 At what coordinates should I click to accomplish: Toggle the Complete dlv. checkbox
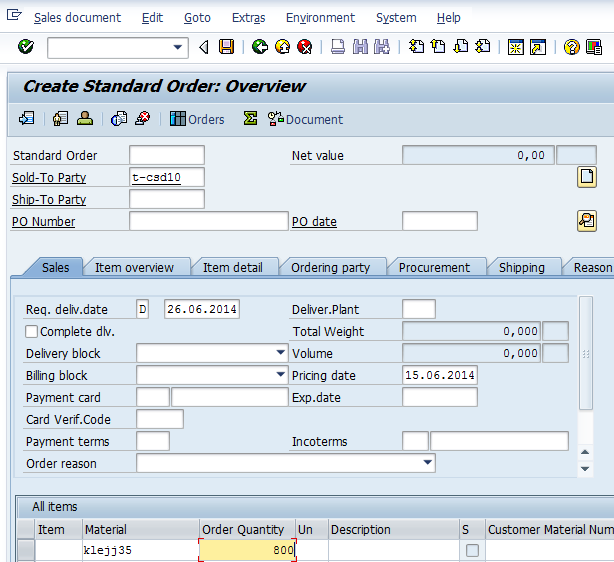pos(31,332)
